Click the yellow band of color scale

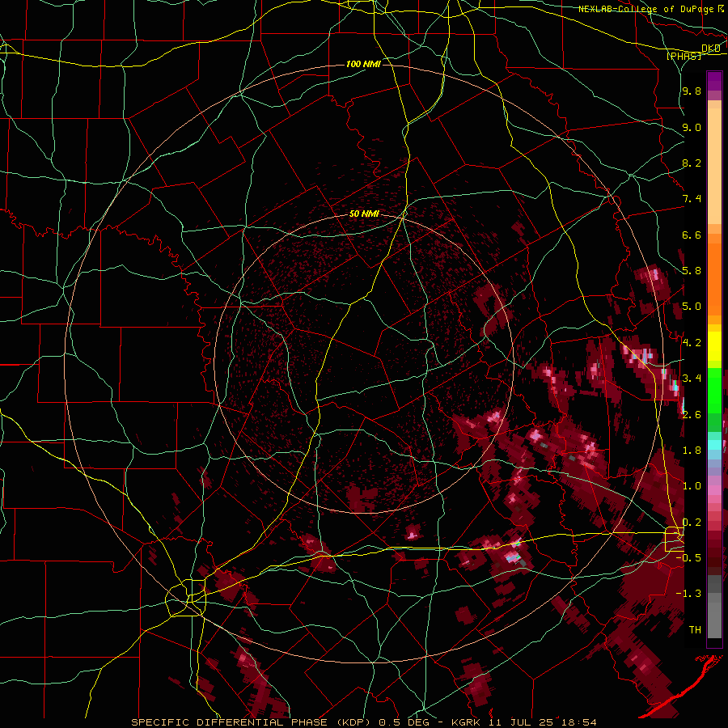(714, 346)
